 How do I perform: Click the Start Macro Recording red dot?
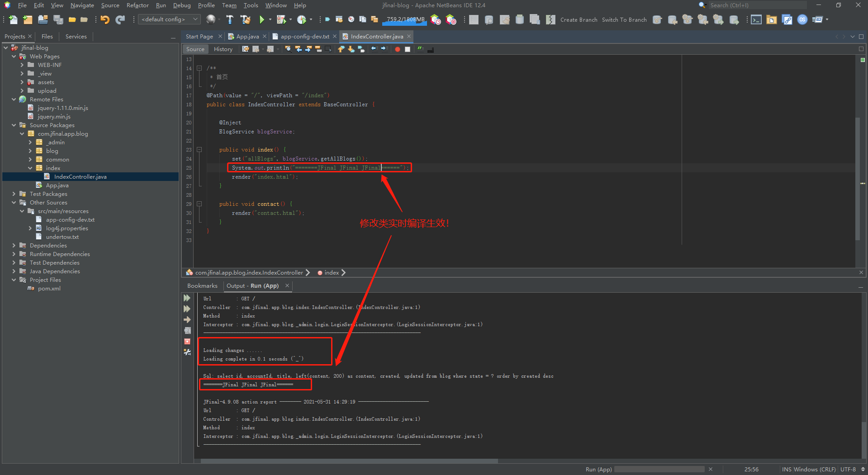pos(397,49)
